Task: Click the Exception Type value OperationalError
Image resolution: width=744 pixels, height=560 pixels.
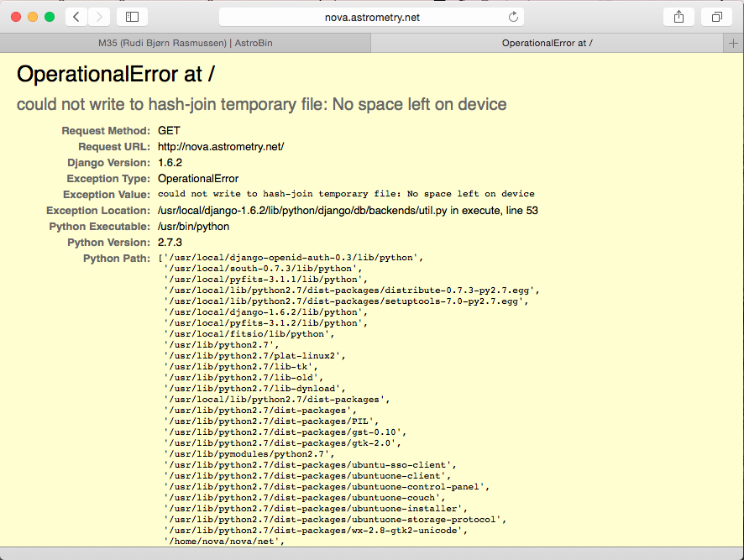Action: point(198,179)
